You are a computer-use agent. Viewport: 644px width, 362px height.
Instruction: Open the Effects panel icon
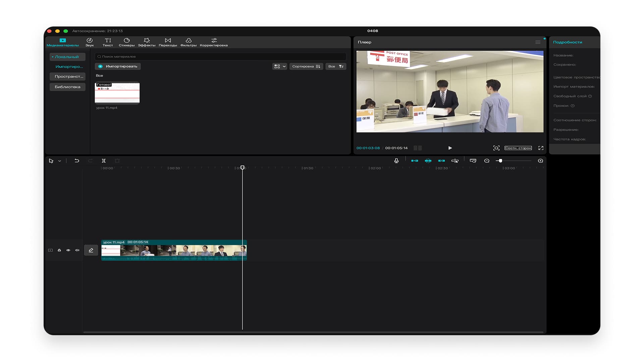tap(147, 42)
